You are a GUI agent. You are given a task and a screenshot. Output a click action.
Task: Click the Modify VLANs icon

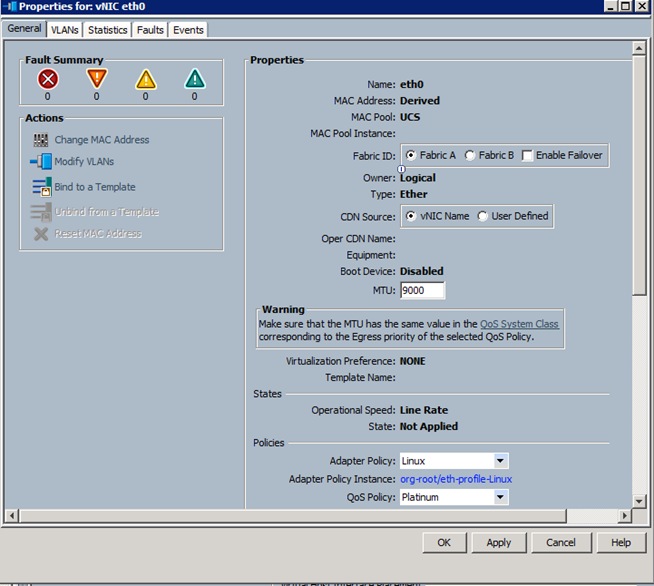41,161
